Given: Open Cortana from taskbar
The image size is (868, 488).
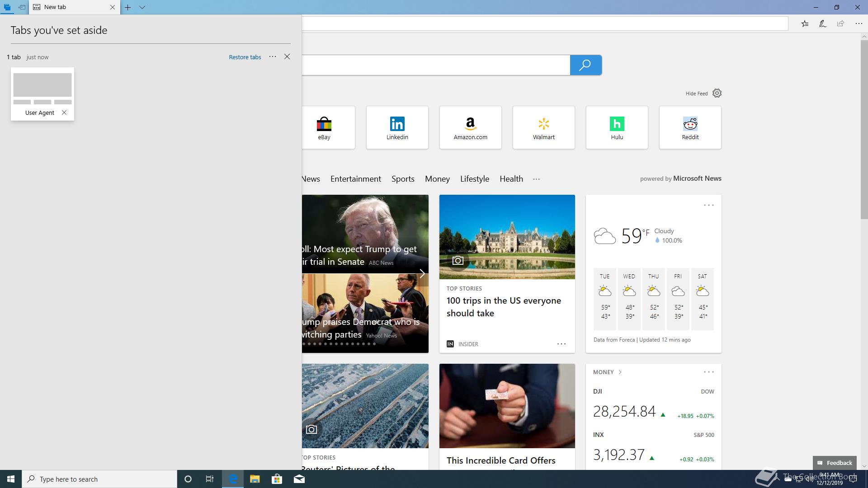Looking at the screenshot, I should (x=188, y=479).
